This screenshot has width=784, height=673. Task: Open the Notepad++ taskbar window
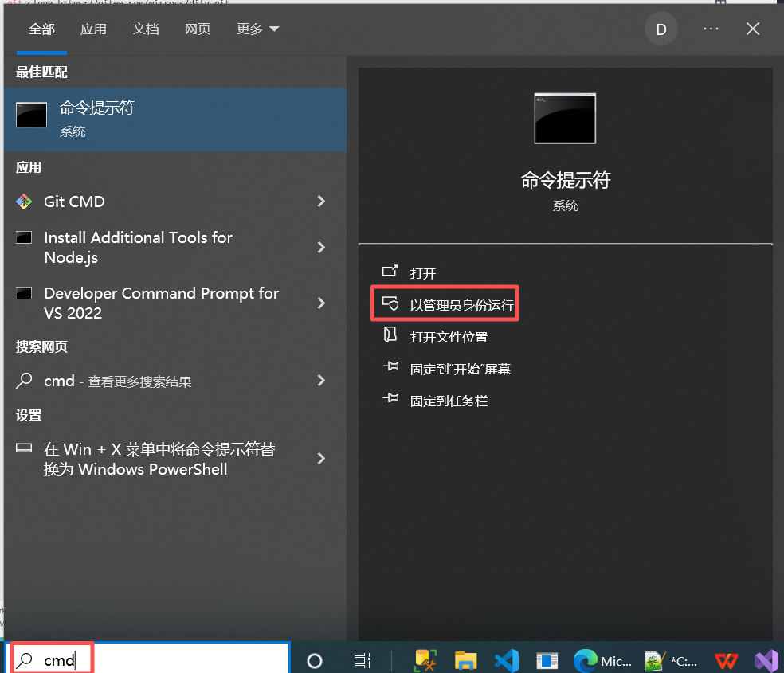pos(671,661)
